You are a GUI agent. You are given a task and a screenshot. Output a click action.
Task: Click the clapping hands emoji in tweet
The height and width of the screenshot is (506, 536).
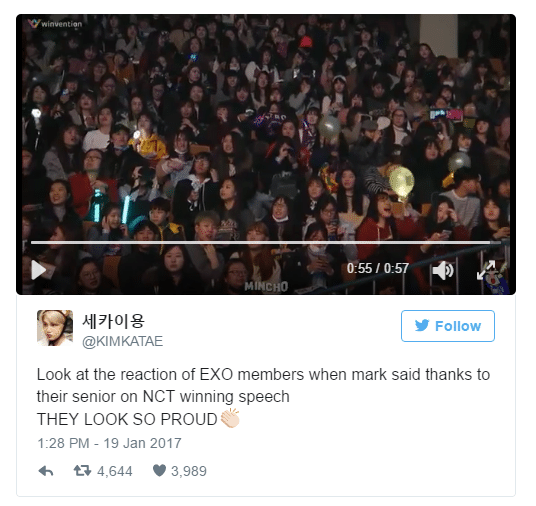[x=230, y=418]
